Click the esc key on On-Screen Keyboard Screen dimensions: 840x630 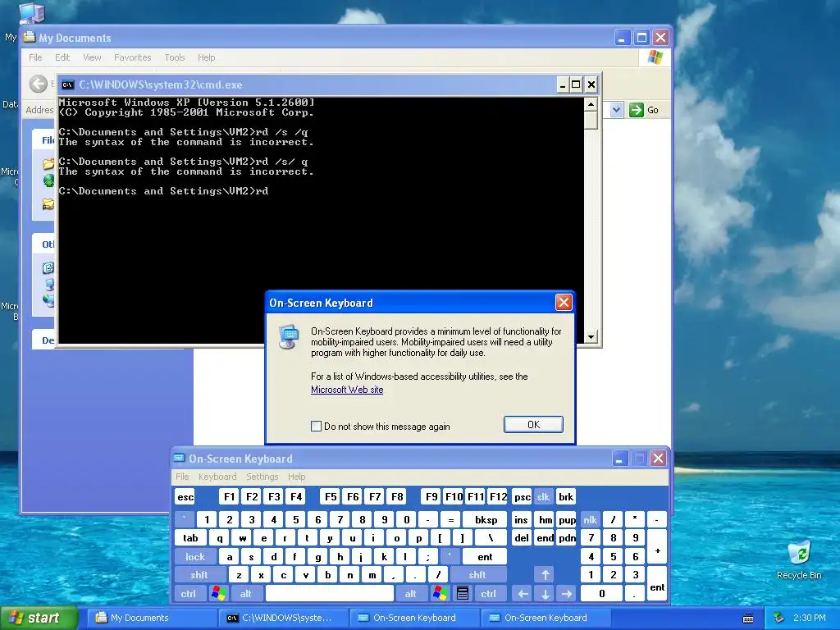click(185, 496)
